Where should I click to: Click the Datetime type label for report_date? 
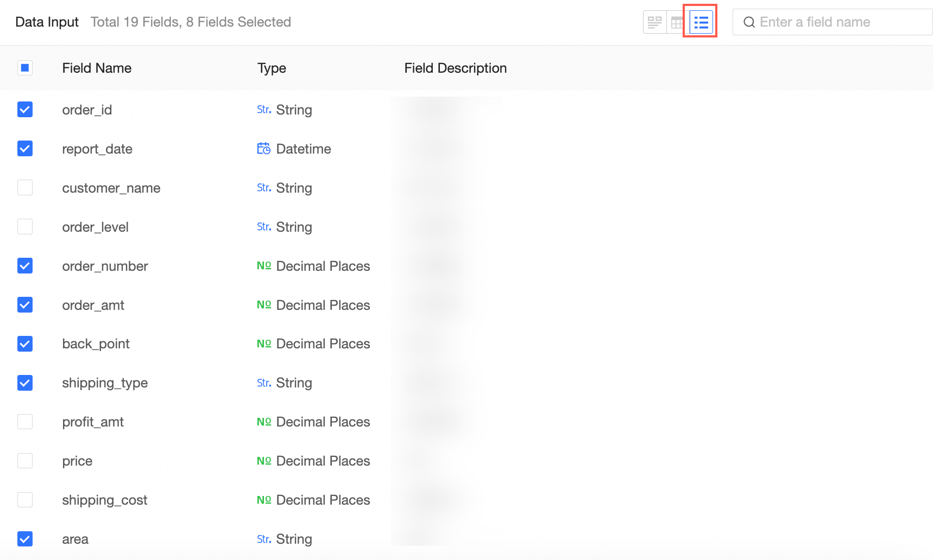pyautogui.click(x=304, y=149)
